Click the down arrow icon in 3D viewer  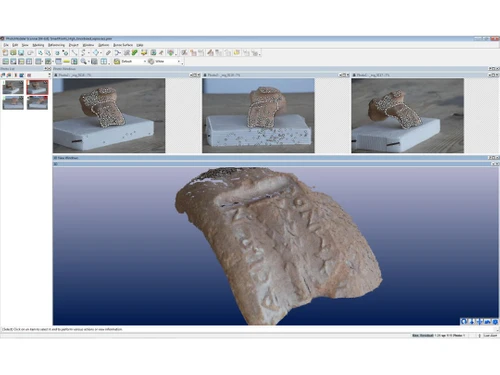pyautogui.click(x=472, y=321)
